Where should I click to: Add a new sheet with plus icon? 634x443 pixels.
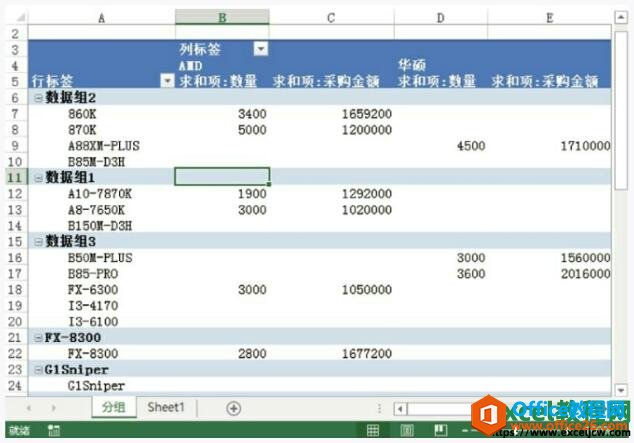point(233,408)
